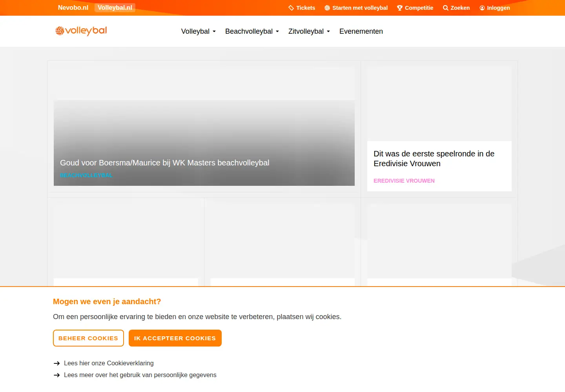This screenshot has height=392, width=565.
Task: Open the Competitie page
Action: pos(415,8)
